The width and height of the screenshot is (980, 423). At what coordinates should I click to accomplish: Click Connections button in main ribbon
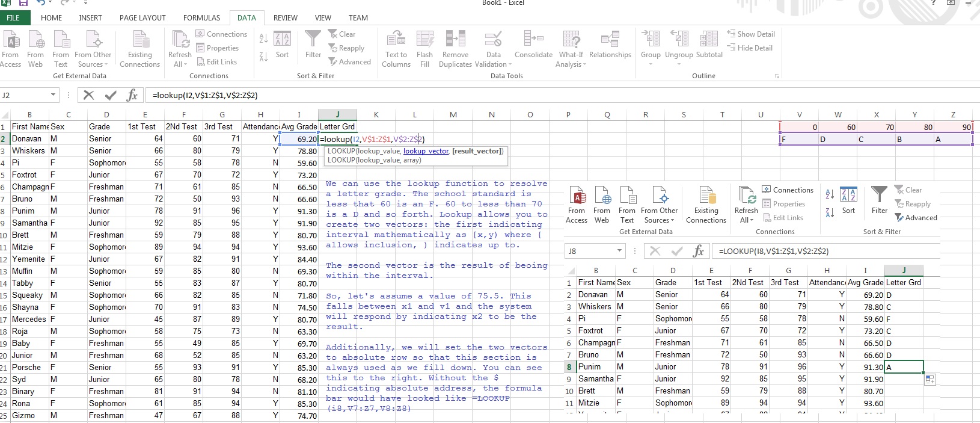coord(221,34)
